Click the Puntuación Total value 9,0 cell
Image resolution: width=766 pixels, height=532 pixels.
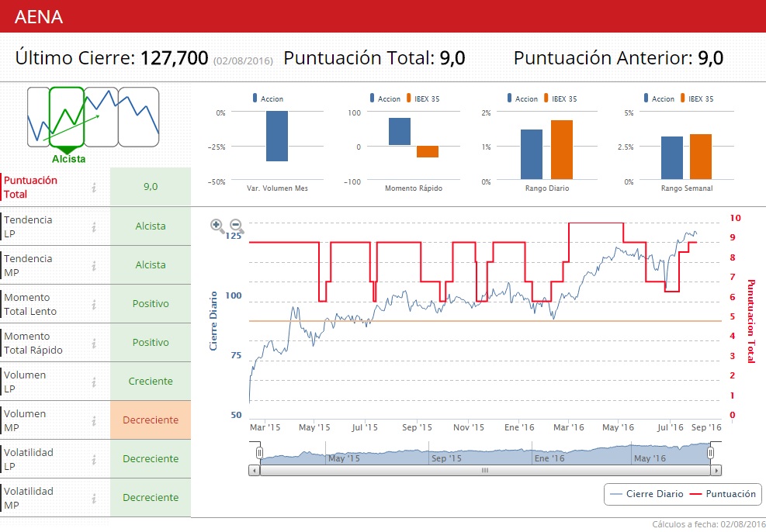tap(151, 186)
